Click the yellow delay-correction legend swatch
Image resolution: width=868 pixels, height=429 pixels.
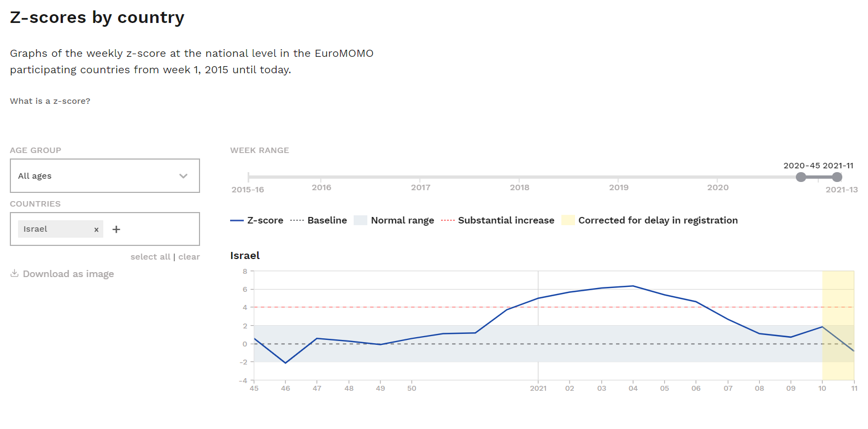568,220
